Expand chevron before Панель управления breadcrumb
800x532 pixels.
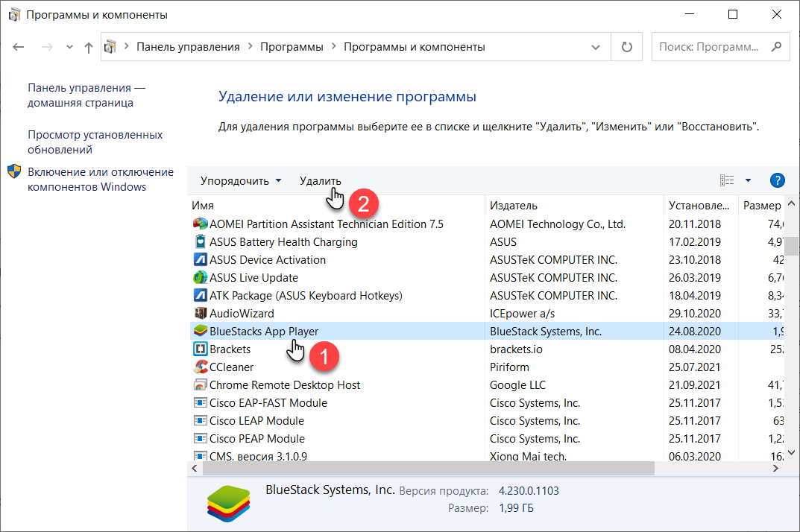tap(126, 46)
